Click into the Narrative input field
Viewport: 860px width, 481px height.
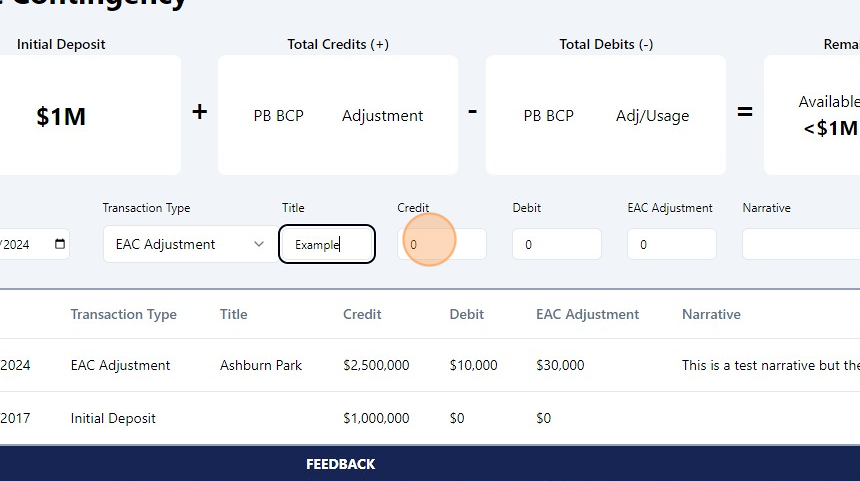tap(800, 244)
